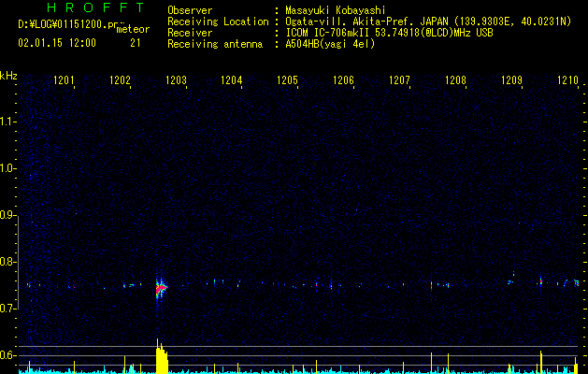
Task: Click the gray frequency range bracket on left axis
Action: (x=19, y=265)
